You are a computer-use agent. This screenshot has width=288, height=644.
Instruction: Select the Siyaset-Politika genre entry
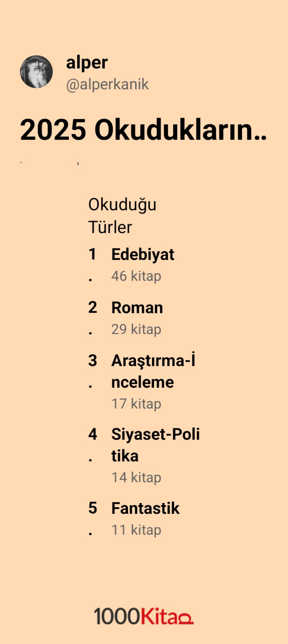tap(155, 445)
